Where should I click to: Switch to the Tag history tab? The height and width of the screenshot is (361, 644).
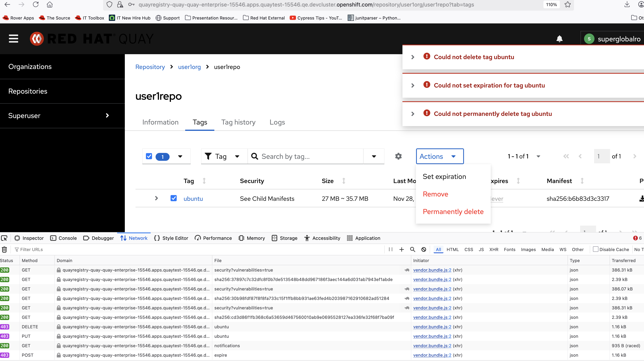[238, 122]
